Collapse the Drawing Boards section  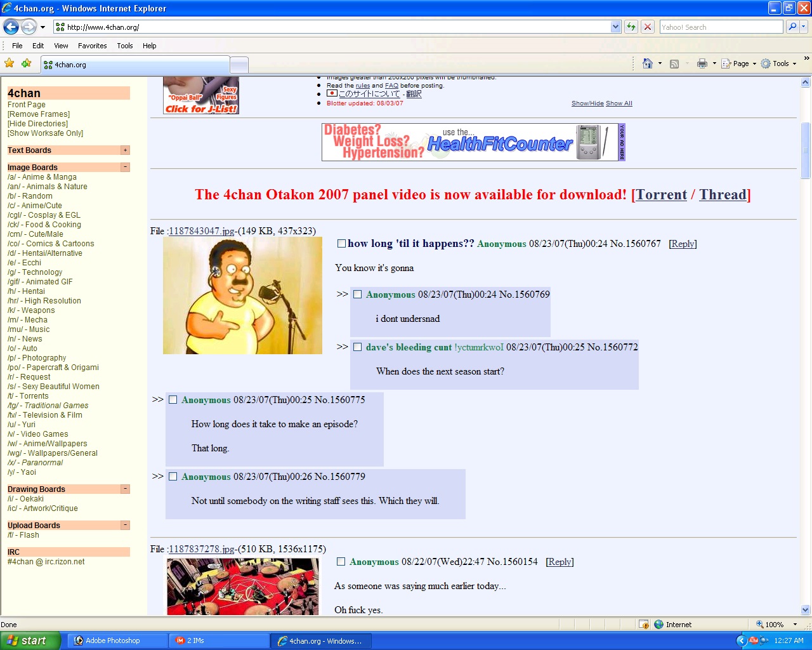[125, 489]
